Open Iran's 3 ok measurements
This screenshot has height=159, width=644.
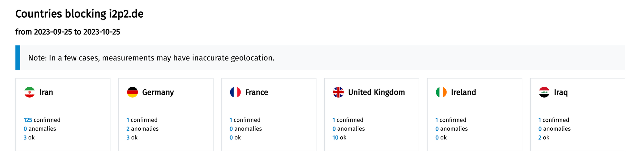click(25, 137)
